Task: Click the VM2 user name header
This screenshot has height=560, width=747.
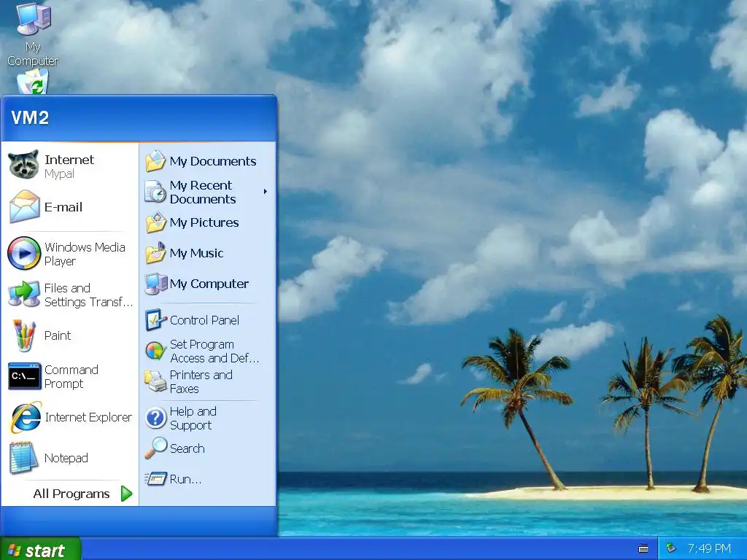Action: coord(30,117)
